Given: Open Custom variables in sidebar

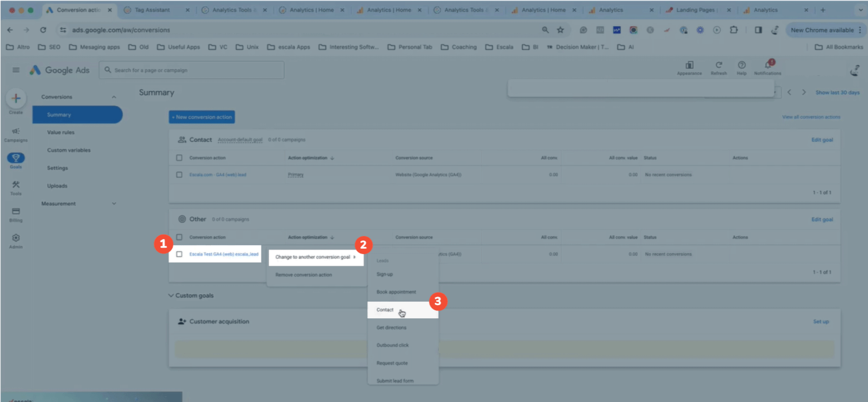Looking at the screenshot, I should (69, 150).
